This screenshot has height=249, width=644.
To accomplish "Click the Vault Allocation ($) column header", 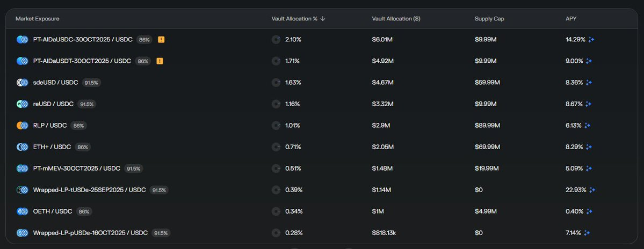I will click(396, 19).
